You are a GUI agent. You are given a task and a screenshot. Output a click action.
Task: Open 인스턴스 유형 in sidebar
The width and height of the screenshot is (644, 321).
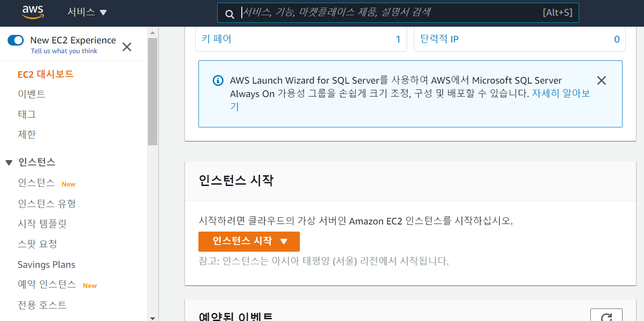point(47,204)
